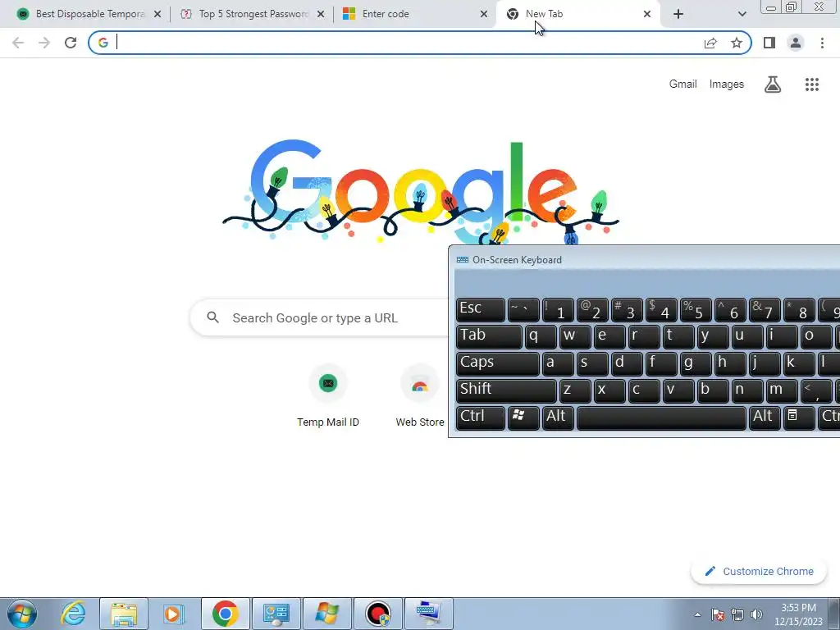Switch to the Top 5 Strongest Password tab
Screen dimensions: 840x630
point(253,14)
